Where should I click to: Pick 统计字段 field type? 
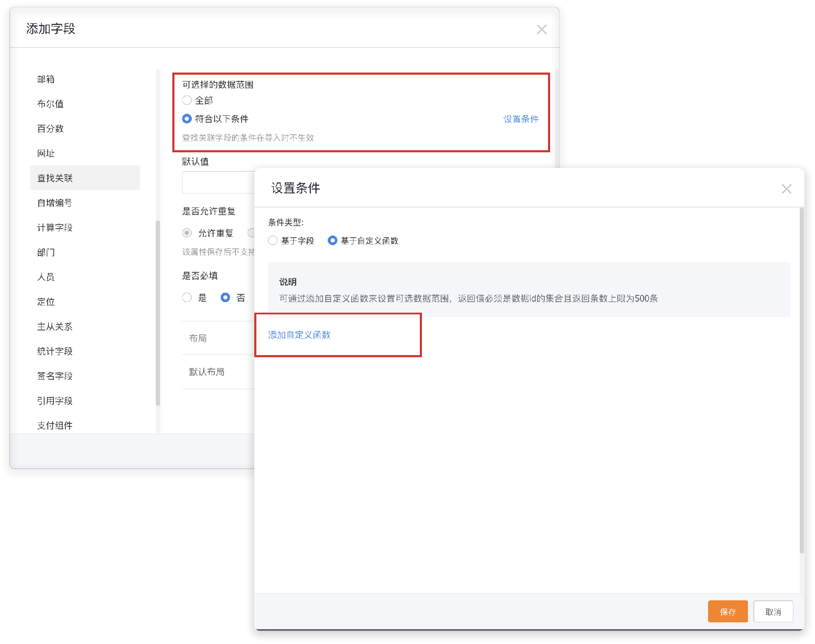click(x=85, y=351)
